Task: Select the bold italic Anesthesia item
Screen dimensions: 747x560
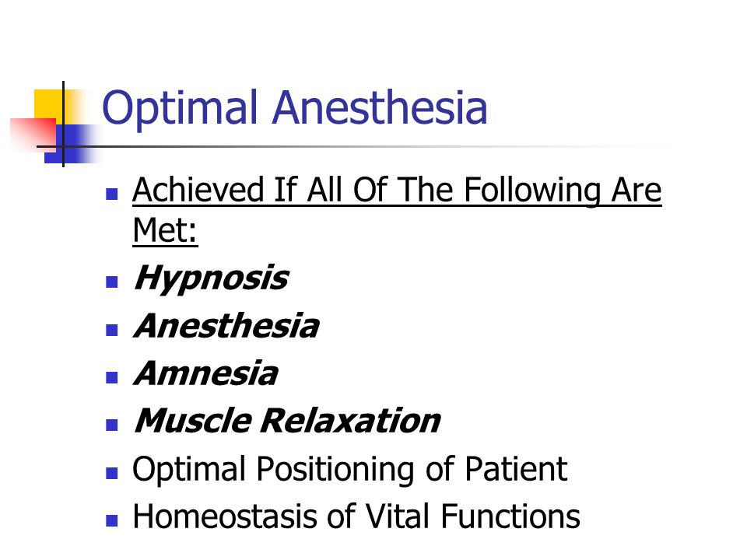Action: pyautogui.click(x=226, y=326)
